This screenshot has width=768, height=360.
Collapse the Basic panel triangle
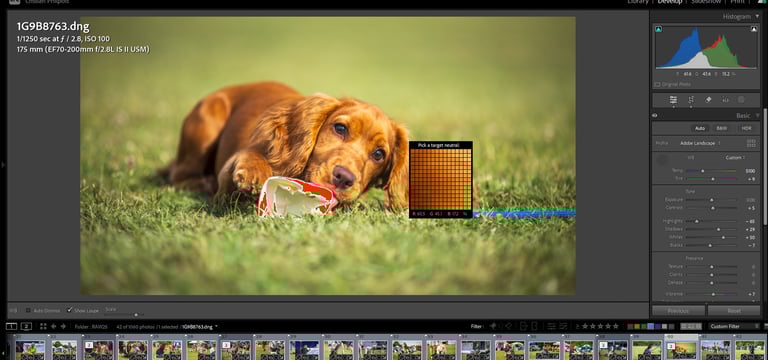tap(757, 116)
